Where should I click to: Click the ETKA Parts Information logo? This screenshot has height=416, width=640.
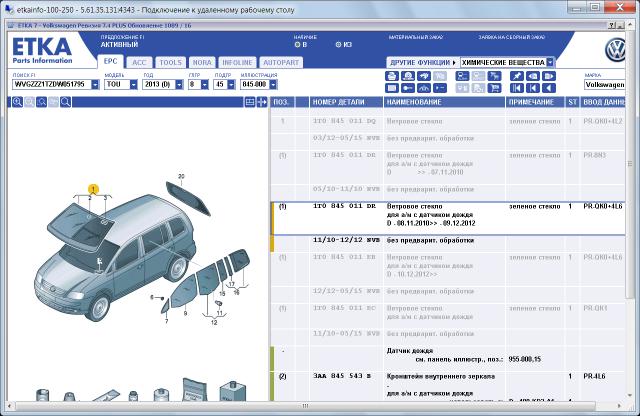(x=42, y=51)
